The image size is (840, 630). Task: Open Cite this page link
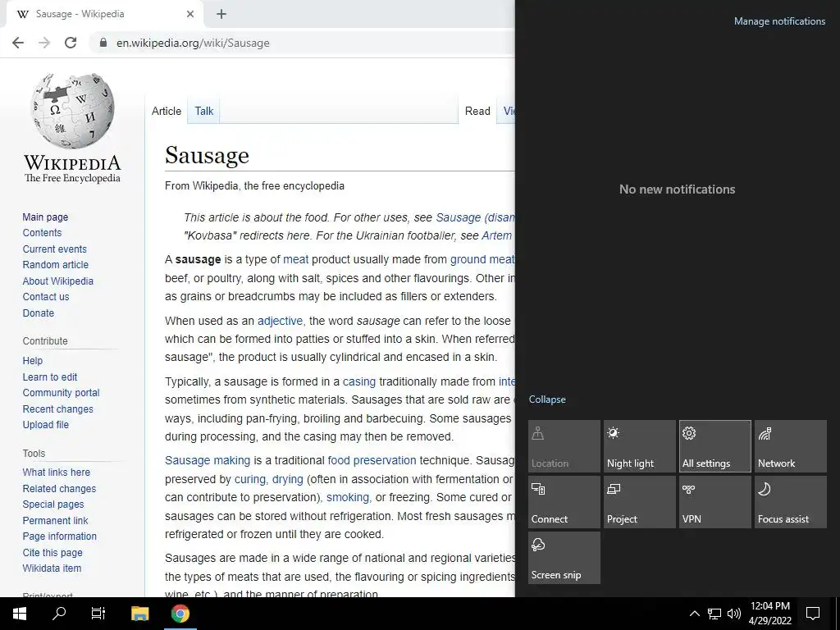pos(52,553)
